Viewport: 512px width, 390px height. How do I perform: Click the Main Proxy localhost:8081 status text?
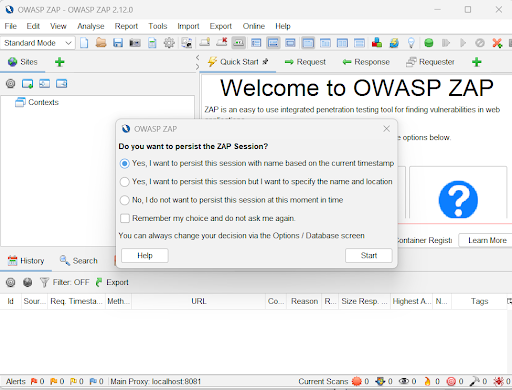tap(156, 381)
